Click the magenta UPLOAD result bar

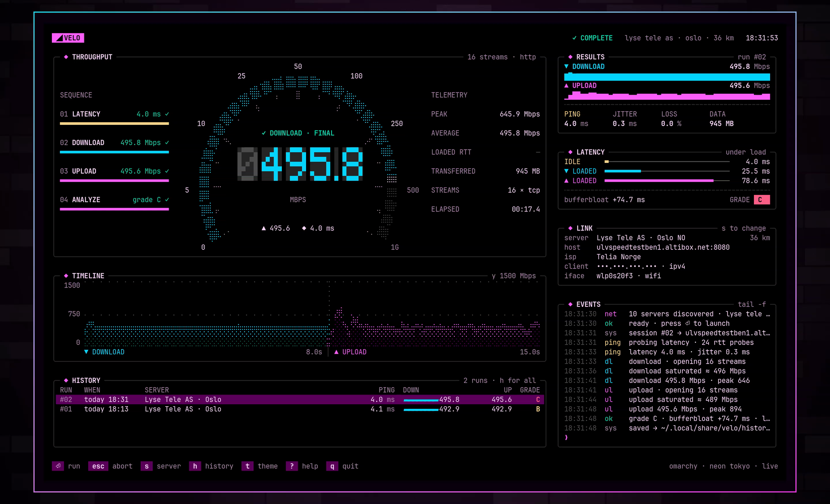(x=667, y=96)
